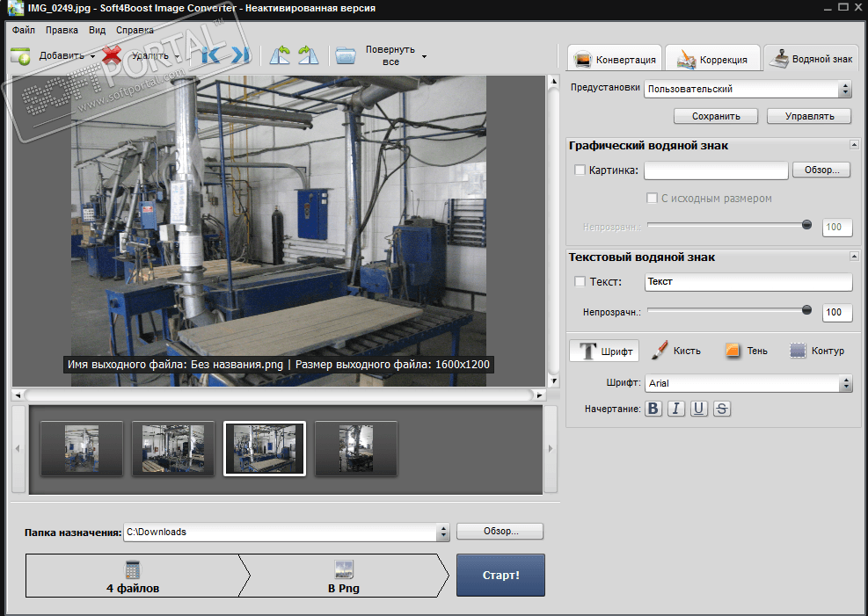Viewport: 868px width, 616px height.
Task: Rotate image left with toolbar icon
Action: point(280,55)
